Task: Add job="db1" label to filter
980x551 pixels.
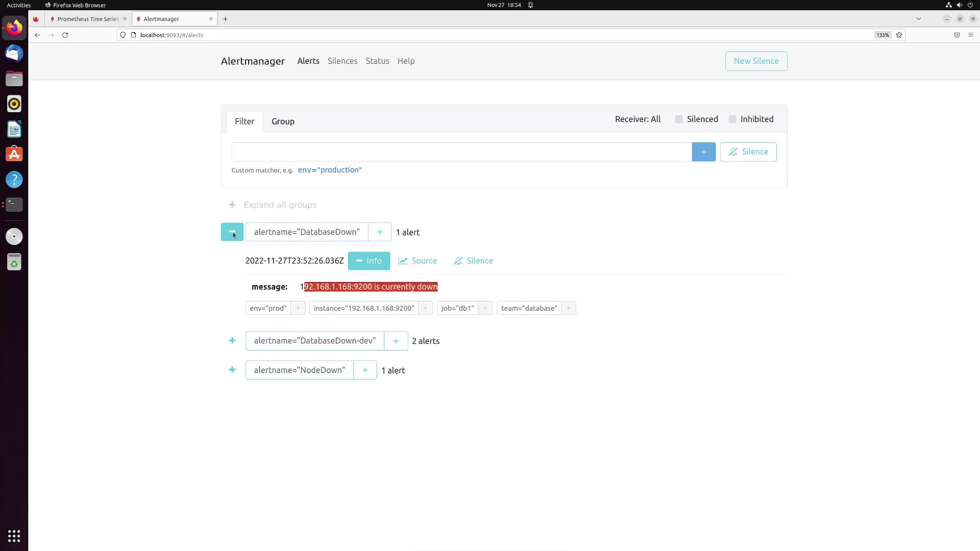Action: (x=485, y=308)
